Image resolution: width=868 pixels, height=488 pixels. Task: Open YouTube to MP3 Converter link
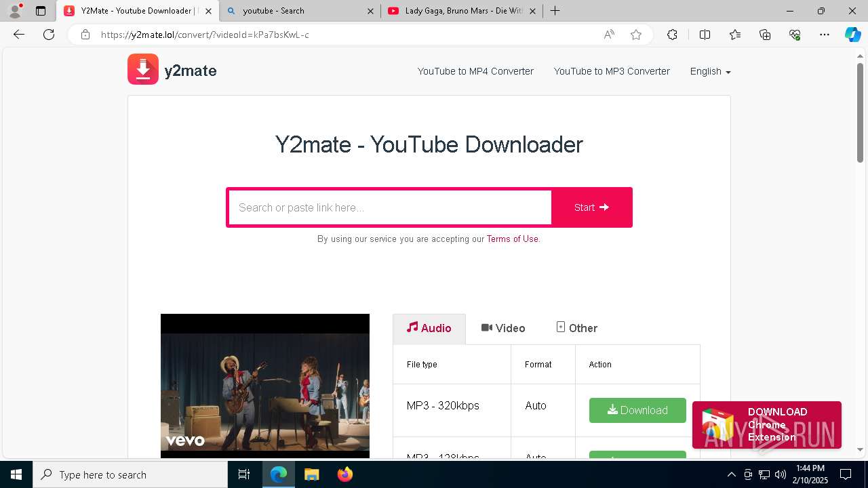[612, 71]
